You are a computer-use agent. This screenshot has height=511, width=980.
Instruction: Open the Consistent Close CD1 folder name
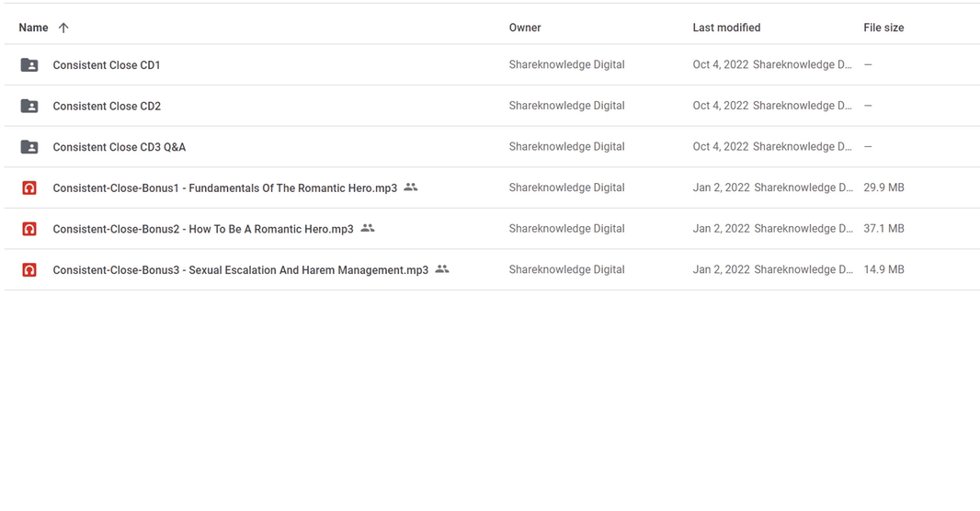(107, 65)
